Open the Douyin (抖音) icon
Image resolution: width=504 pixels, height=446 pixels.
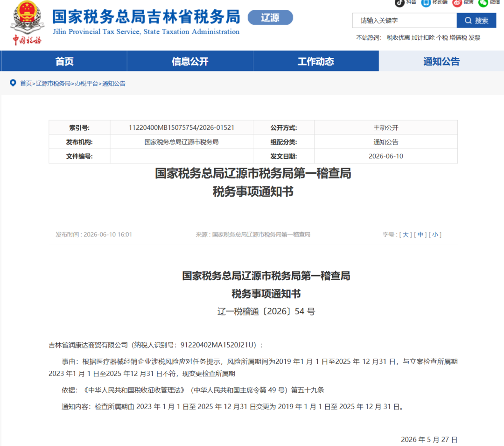point(399,3)
